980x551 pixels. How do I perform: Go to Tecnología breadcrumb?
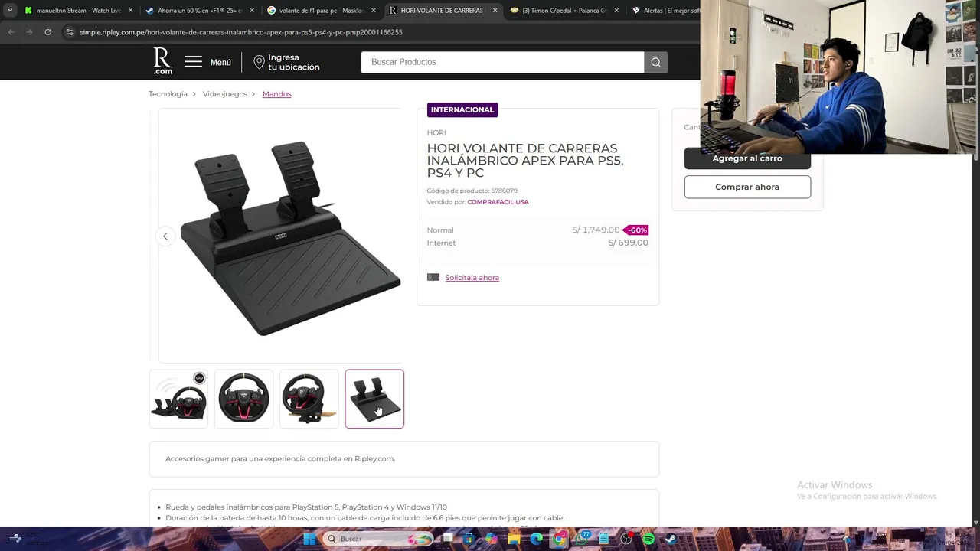tap(168, 94)
